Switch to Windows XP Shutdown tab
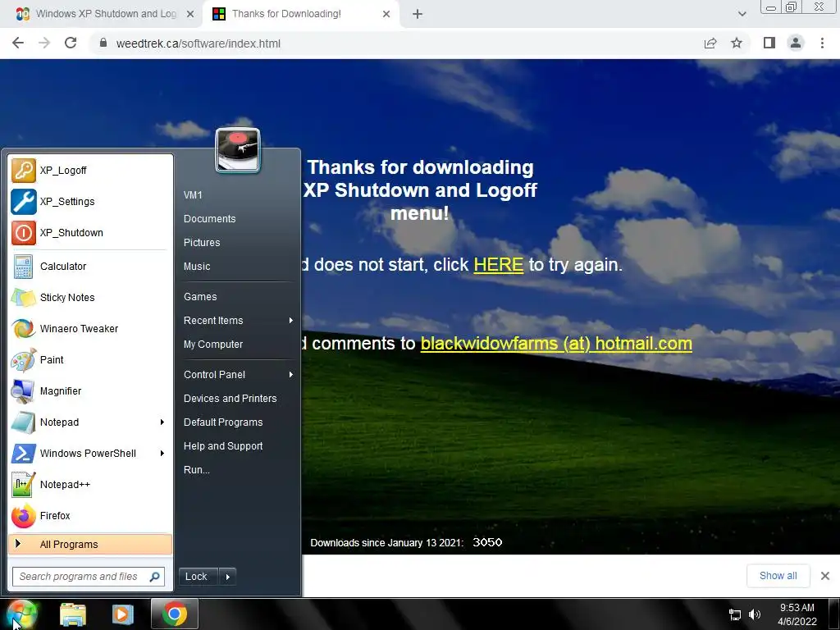 tap(102, 14)
